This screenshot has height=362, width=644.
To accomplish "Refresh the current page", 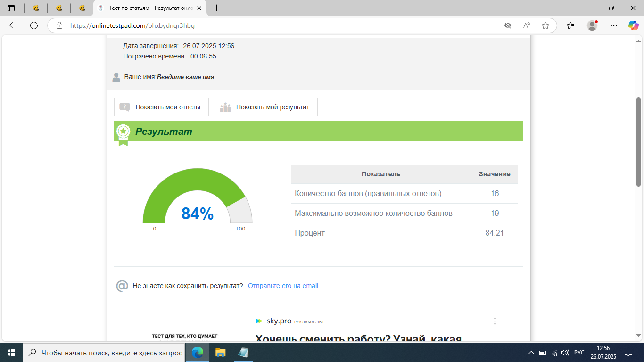I will pyautogui.click(x=34, y=25).
